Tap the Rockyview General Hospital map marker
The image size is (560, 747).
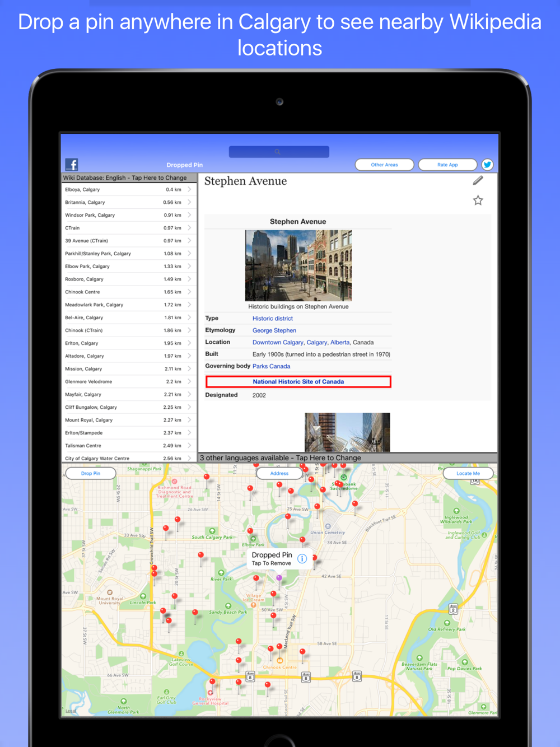click(211, 693)
